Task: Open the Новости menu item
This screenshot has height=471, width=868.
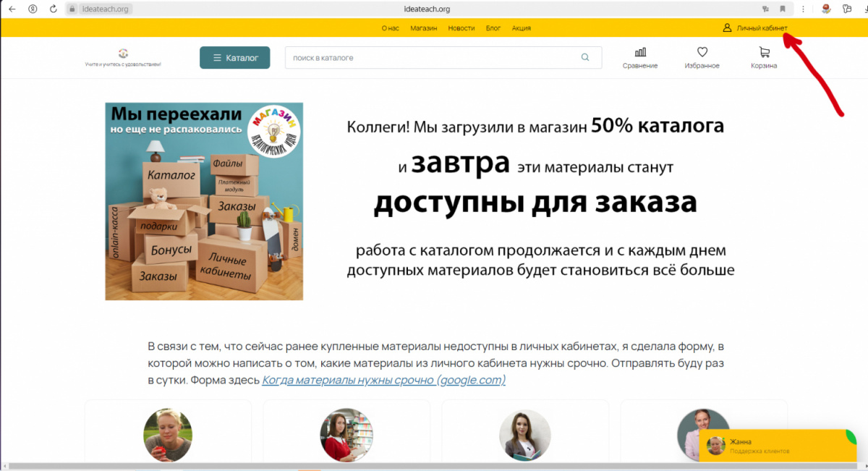Action: pyautogui.click(x=461, y=28)
